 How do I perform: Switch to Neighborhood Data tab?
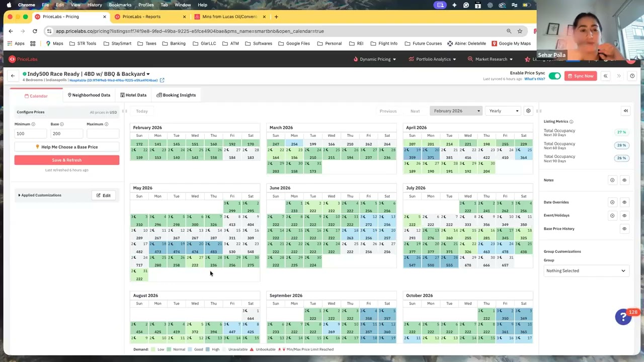click(x=89, y=95)
